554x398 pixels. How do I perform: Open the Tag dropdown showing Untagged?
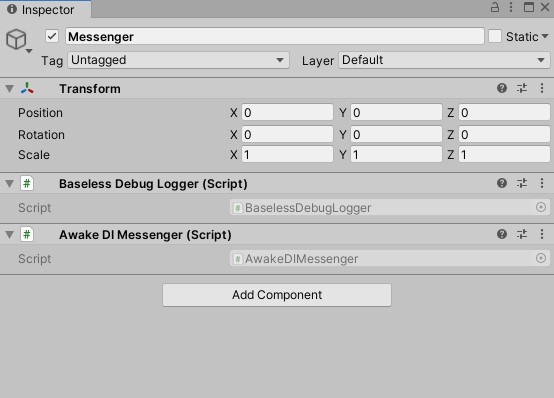pos(178,60)
